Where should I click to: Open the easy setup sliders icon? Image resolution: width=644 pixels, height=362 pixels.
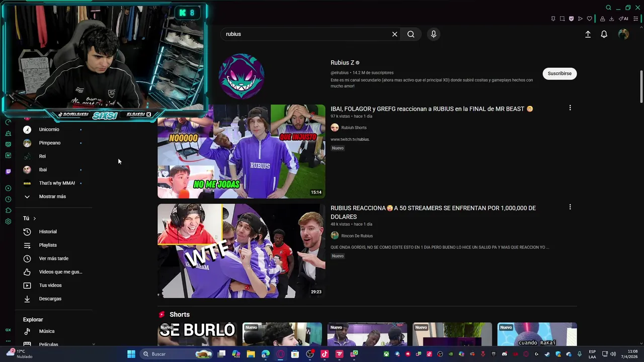click(636, 19)
